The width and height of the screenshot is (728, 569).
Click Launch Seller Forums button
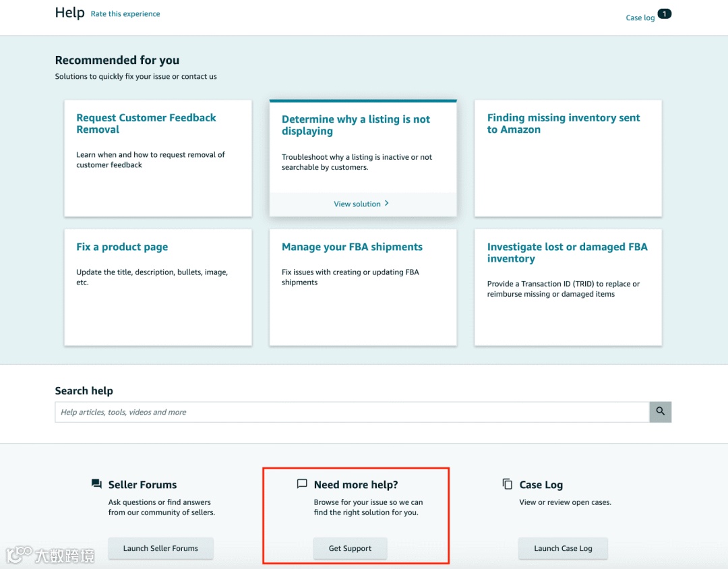[x=160, y=548]
